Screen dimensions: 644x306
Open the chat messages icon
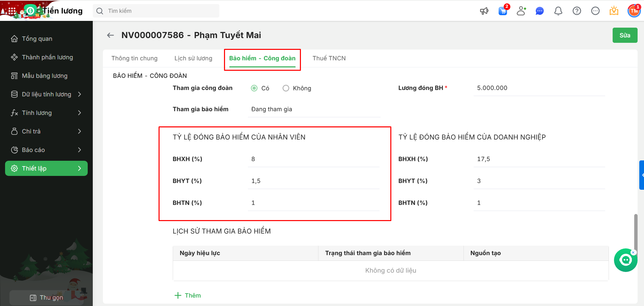click(x=540, y=11)
